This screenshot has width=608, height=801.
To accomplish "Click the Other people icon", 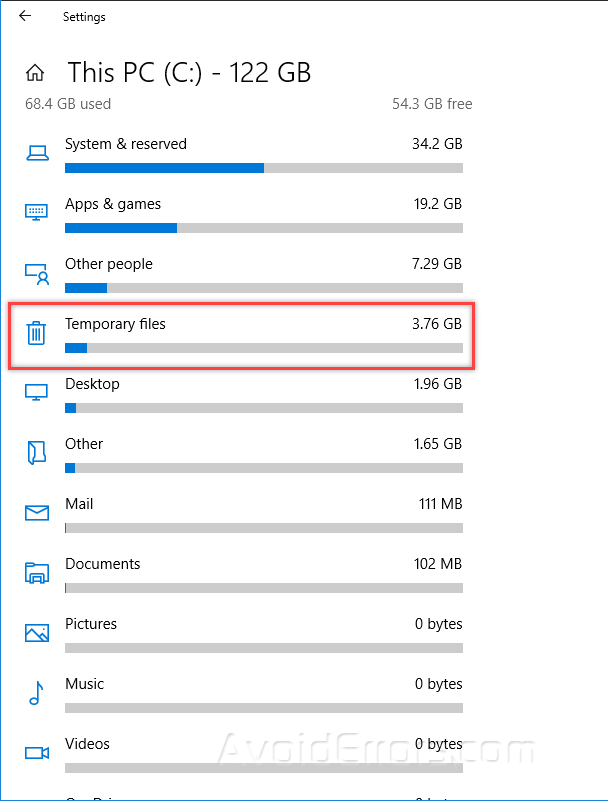I will point(37,272).
